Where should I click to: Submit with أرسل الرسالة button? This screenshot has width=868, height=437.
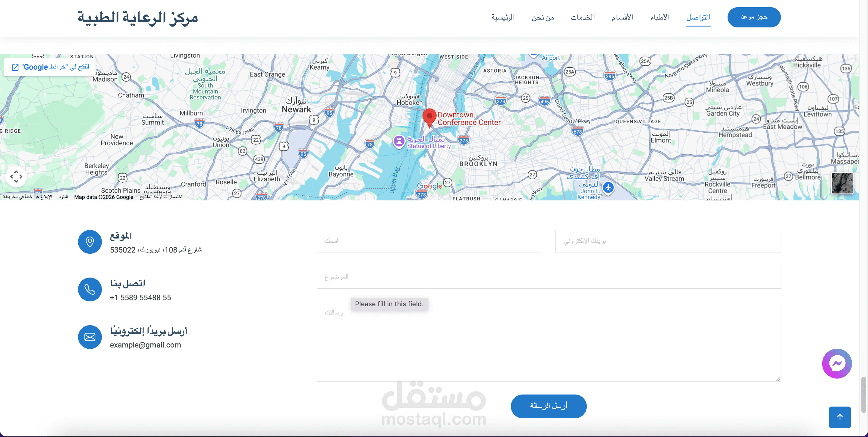pos(548,406)
